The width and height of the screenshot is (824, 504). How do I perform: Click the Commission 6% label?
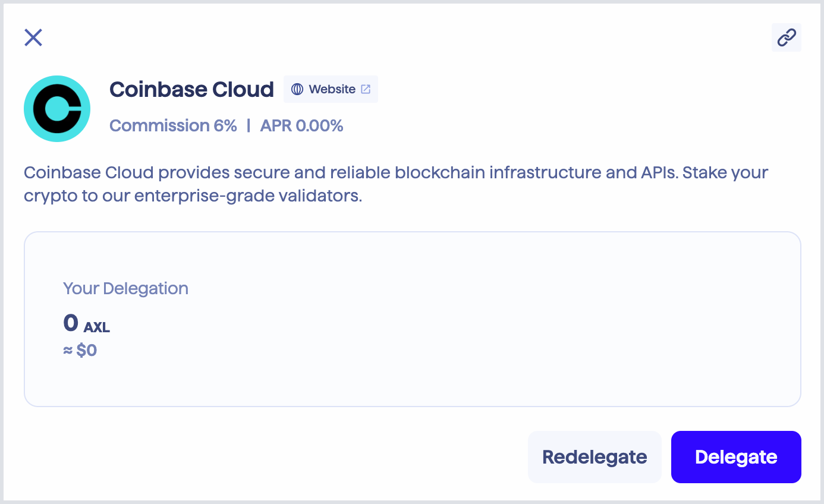[173, 125]
